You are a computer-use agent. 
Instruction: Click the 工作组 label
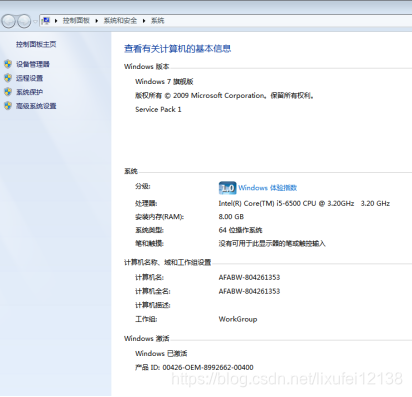coord(146,319)
